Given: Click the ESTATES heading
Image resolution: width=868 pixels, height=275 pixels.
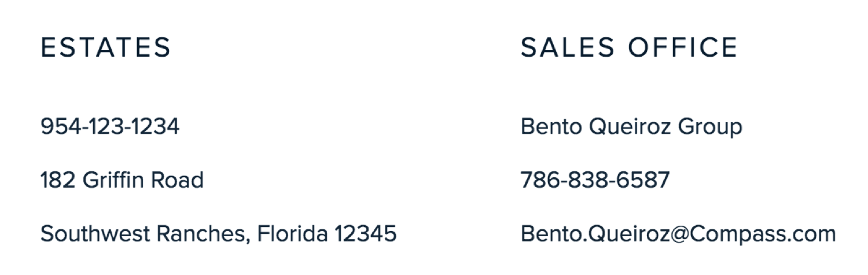Looking at the screenshot, I should coord(106,47).
